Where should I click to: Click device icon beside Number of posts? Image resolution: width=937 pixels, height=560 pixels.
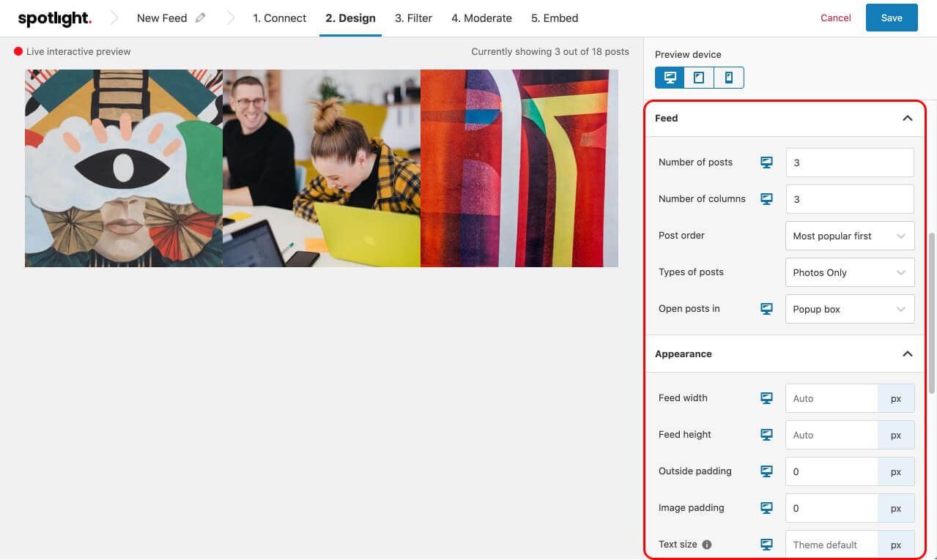tap(766, 163)
